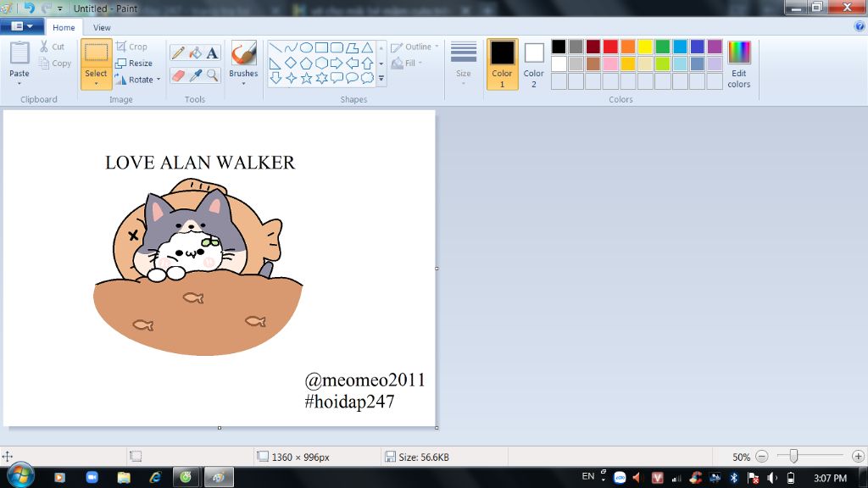Open the Windows Start button

20,476
